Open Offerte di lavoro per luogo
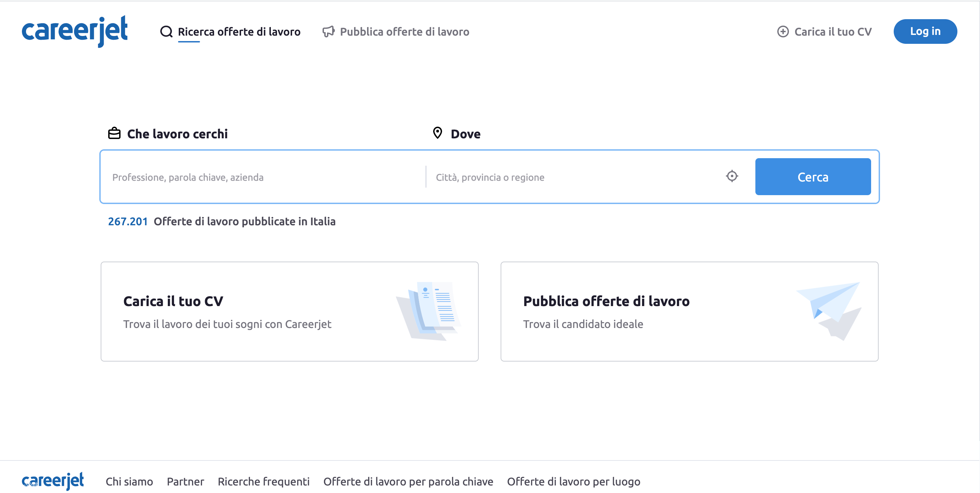This screenshot has width=980, height=493. pos(573,482)
